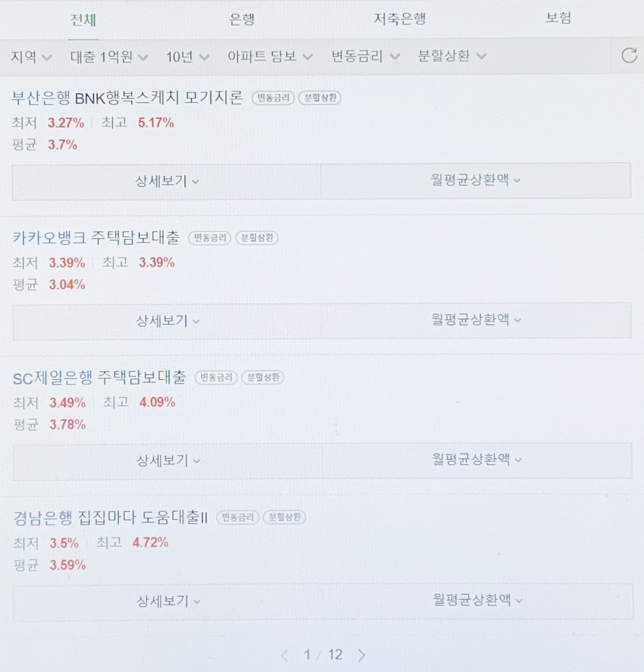Open the 변동금리 rate type dropdown

point(365,56)
